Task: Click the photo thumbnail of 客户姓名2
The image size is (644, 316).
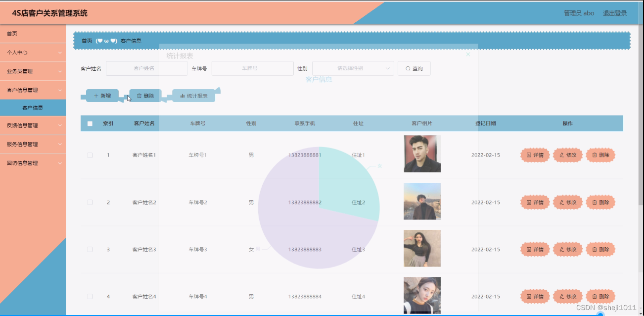Action: click(422, 202)
